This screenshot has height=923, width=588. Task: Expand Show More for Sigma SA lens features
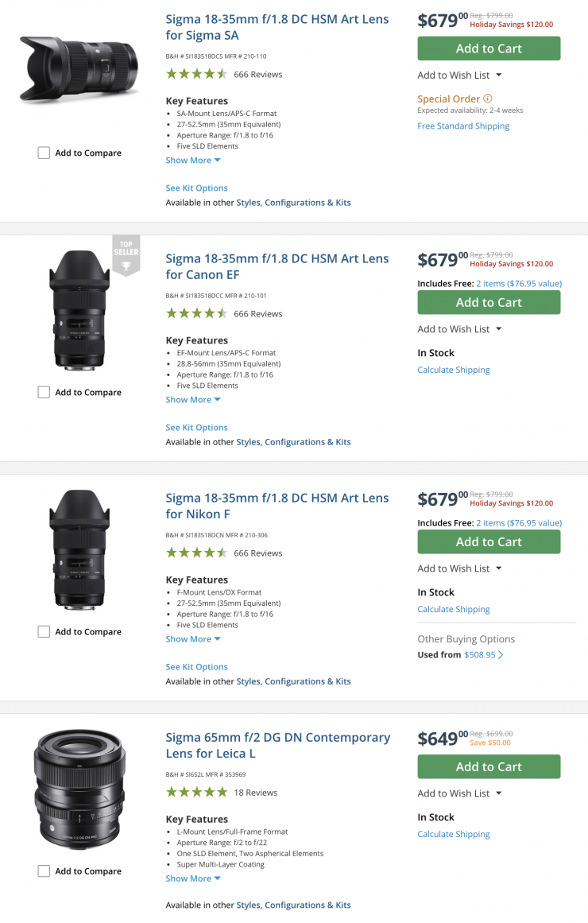[x=193, y=160]
